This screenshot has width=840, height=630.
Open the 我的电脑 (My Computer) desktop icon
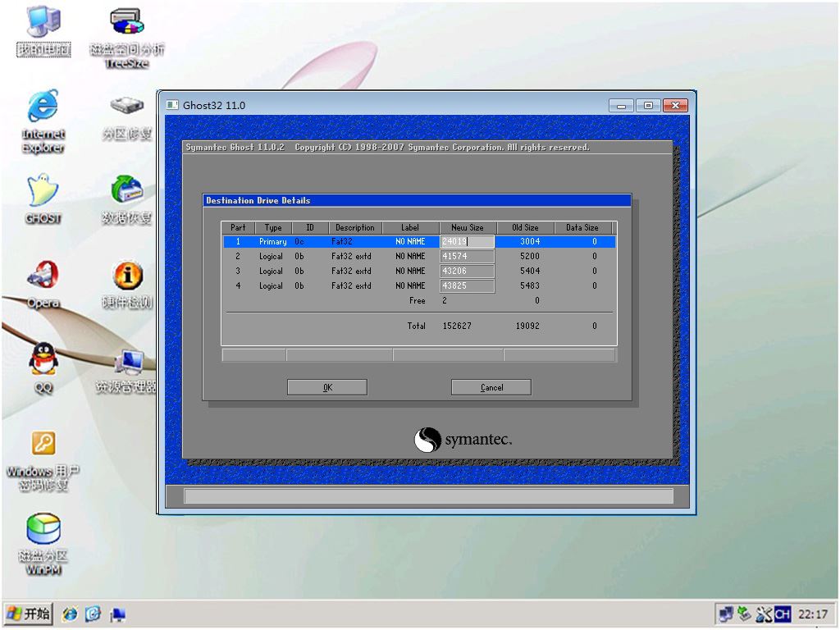[43, 30]
